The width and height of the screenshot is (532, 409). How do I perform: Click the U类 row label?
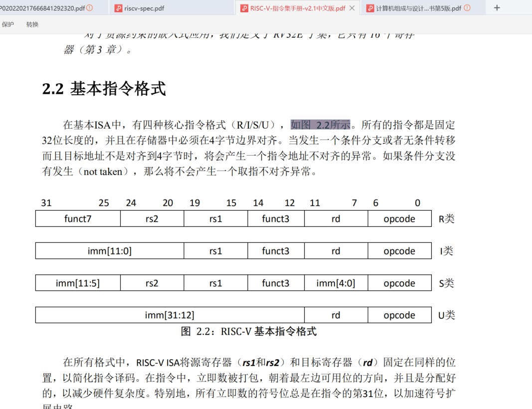point(447,315)
